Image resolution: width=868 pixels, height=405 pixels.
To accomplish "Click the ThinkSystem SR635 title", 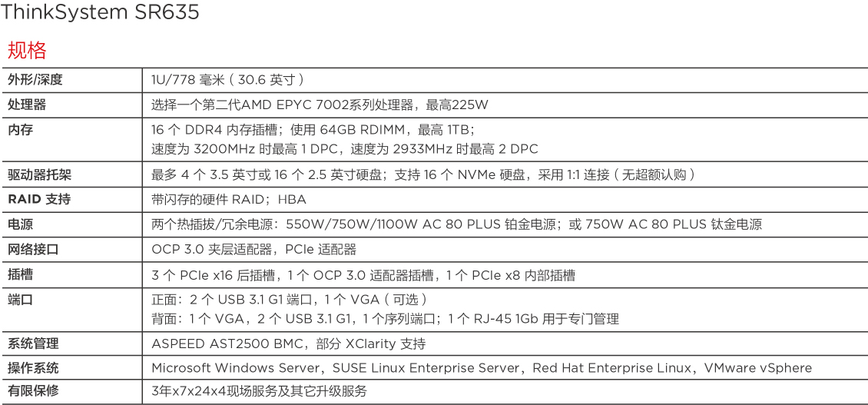I will pos(101,12).
